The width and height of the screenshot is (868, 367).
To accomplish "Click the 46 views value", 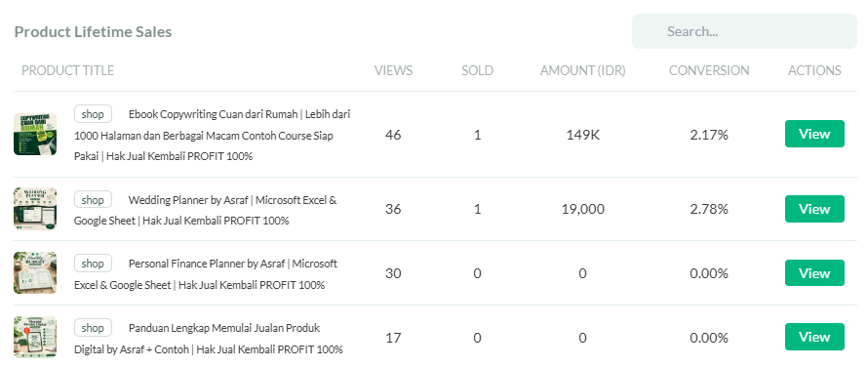I will (393, 135).
